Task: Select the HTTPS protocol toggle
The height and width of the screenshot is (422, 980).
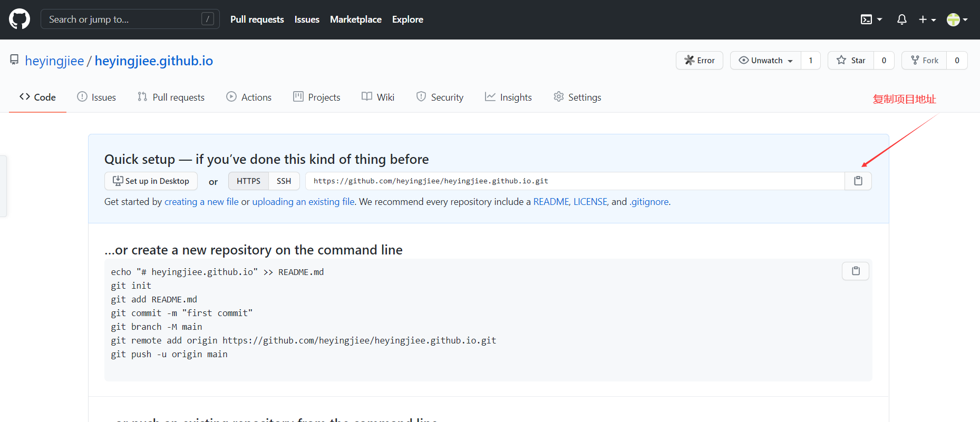Action: (x=248, y=181)
